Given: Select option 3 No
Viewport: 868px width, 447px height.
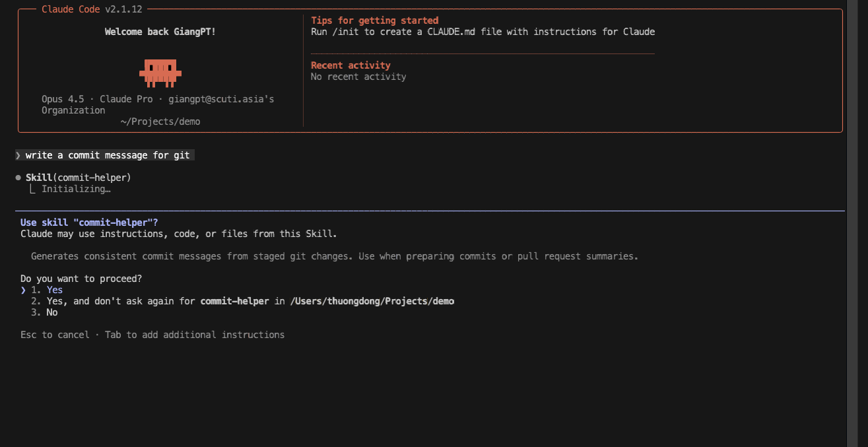Looking at the screenshot, I should point(51,312).
